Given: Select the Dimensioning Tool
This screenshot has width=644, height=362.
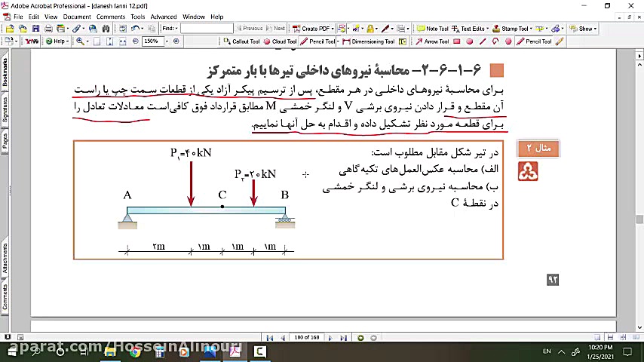Looking at the screenshot, I should [369, 41].
